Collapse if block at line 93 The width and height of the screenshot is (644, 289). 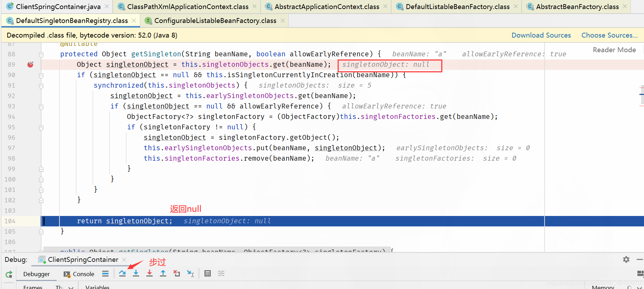(41, 107)
